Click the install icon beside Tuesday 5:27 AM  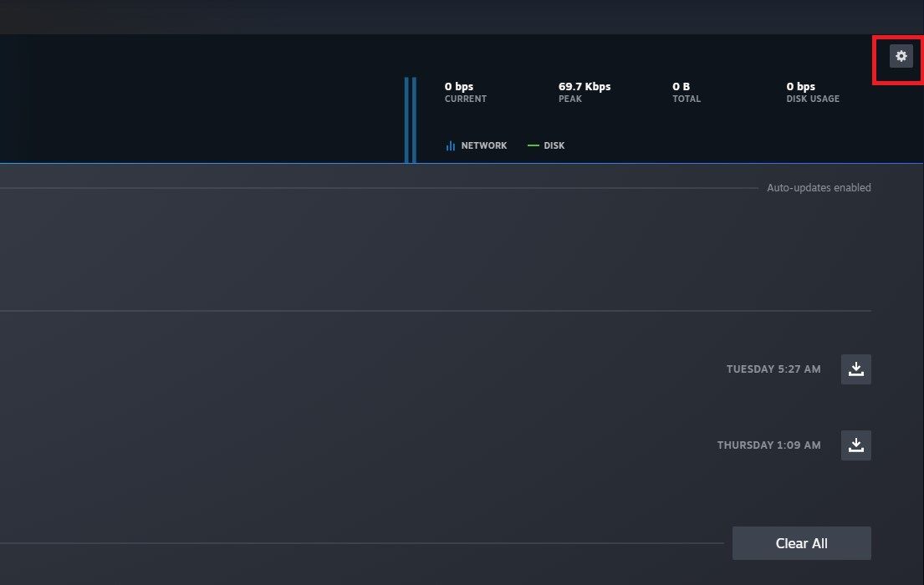click(x=855, y=369)
